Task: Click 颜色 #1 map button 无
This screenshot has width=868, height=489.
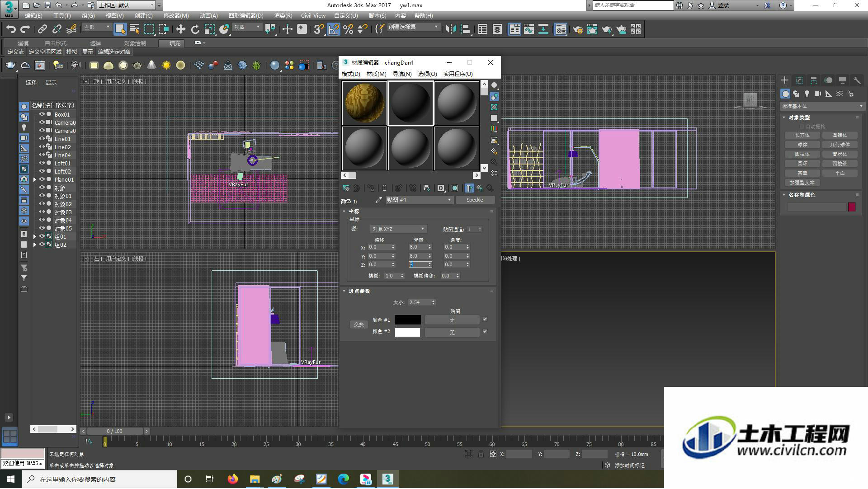Action: click(452, 320)
